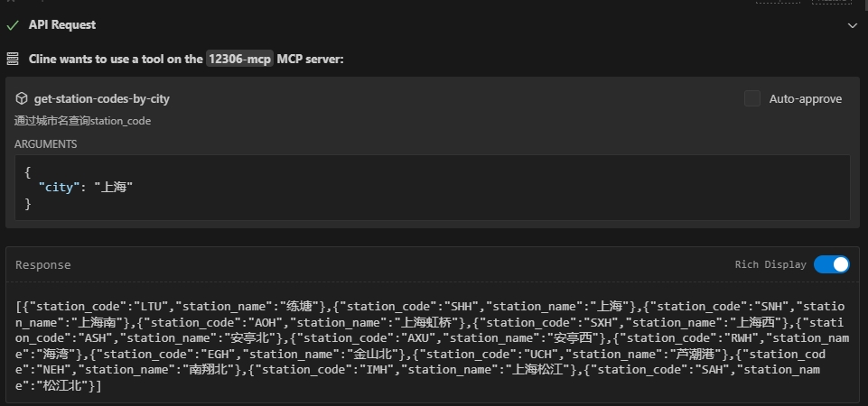Click the API Request header title

pos(61,25)
